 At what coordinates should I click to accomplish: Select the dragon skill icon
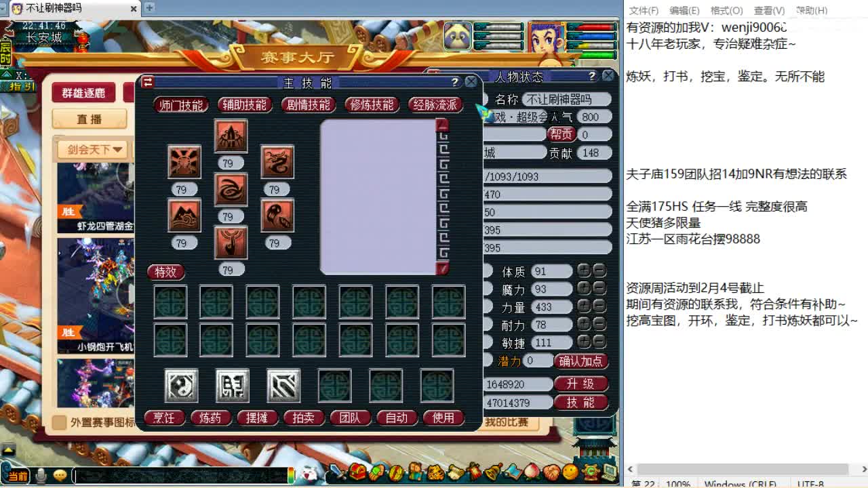coord(277,162)
